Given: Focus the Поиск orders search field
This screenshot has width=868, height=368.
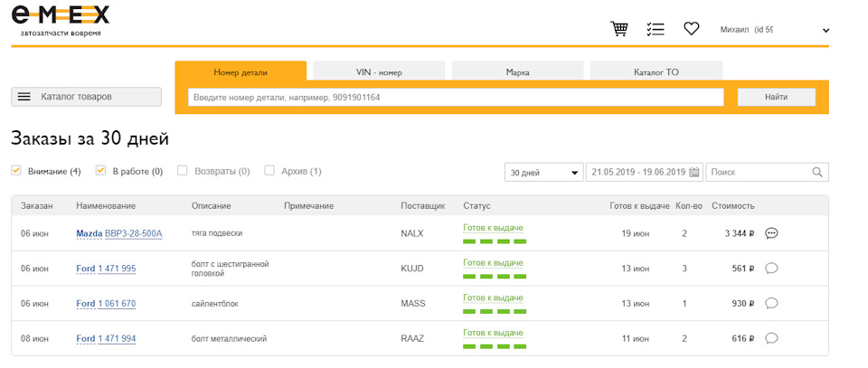Looking at the screenshot, I should [768, 172].
